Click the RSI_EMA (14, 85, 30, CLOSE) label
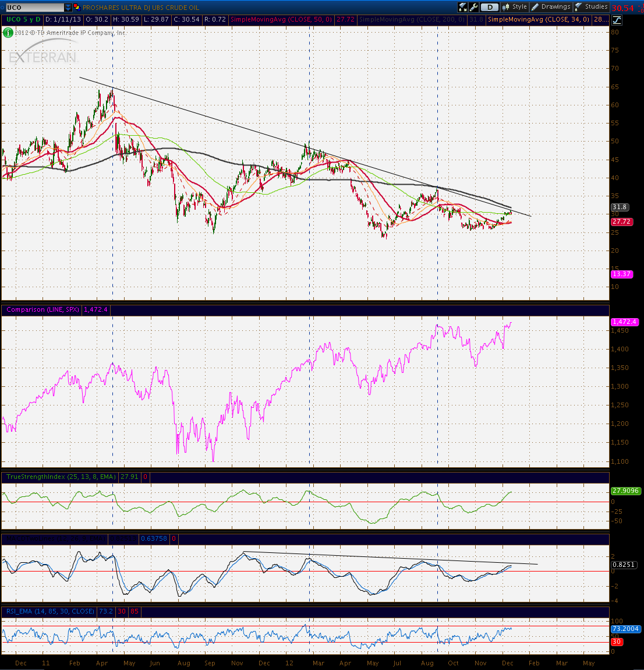Image resolution: width=644 pixels, height=670 pixels. pos(51,612)
